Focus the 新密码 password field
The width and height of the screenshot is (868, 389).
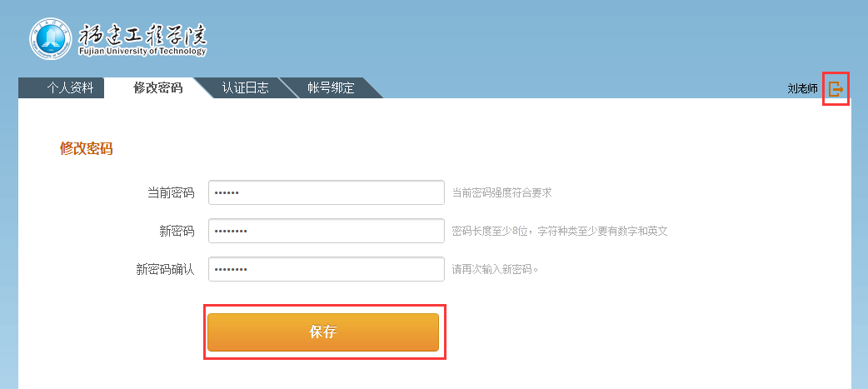click(x=326, y=231)
